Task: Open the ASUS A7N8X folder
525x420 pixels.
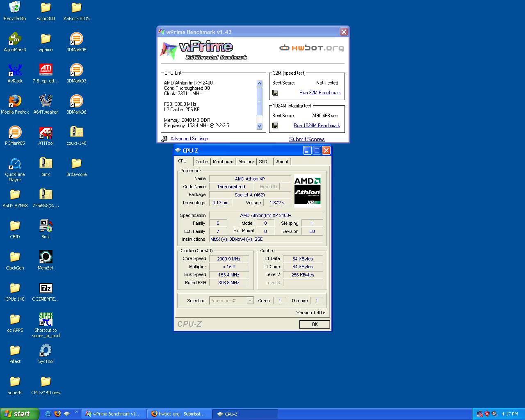Action: pos(15,198)
